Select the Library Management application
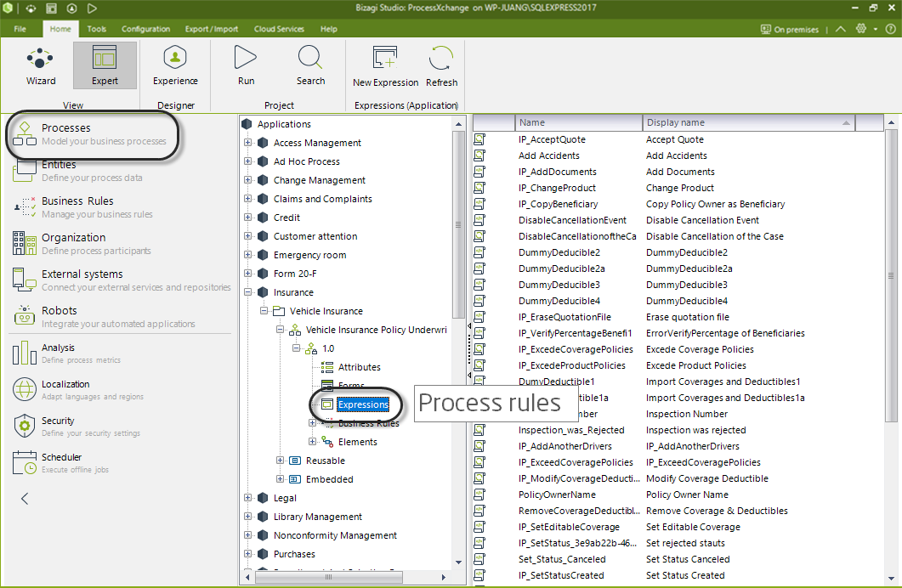The height and width of the screenshot is (588, 902). pos(318,517)
